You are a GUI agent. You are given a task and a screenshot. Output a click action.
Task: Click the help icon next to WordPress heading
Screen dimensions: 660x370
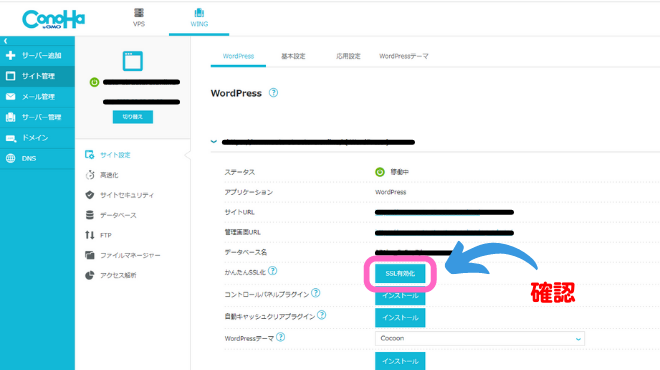coord(274,93)
